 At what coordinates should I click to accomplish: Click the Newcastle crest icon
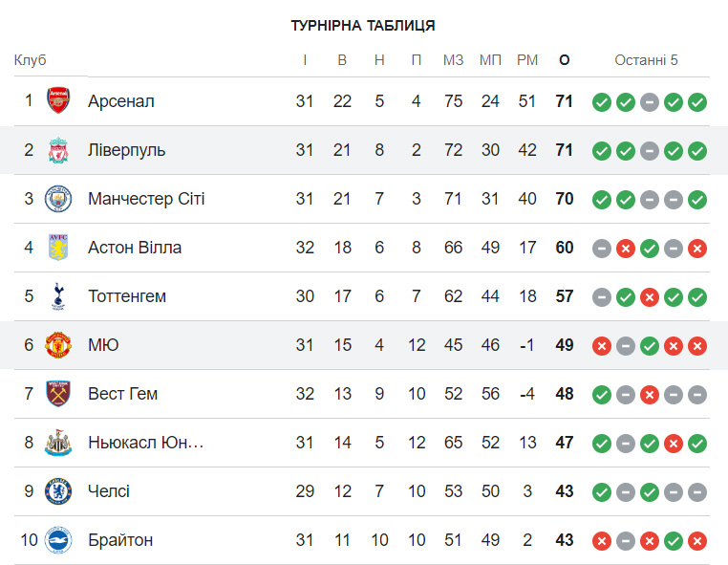(58, 443)
